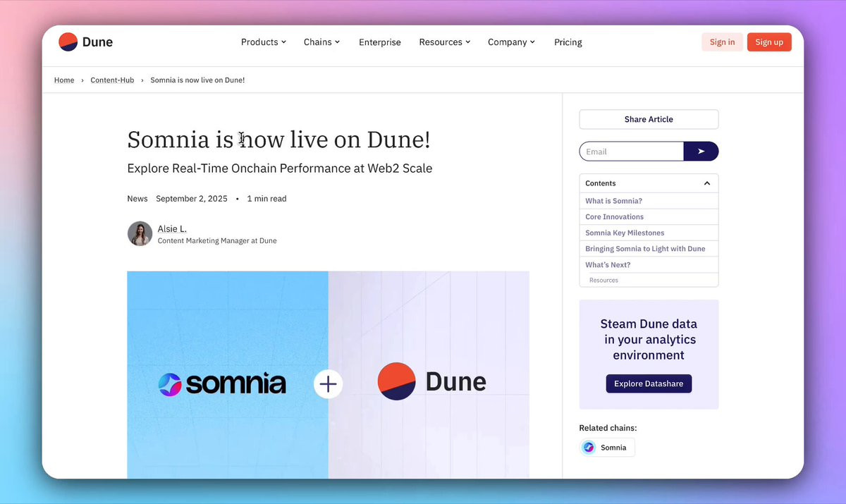Click 'Content Marketing Manager at Dune' text

point(217,241)
